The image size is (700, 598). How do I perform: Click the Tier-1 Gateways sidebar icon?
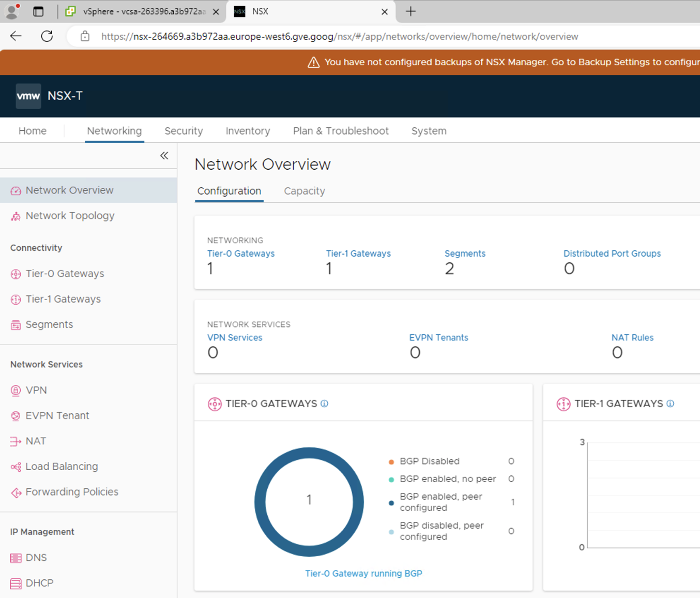pyautogui.click(x=16, y=300)
